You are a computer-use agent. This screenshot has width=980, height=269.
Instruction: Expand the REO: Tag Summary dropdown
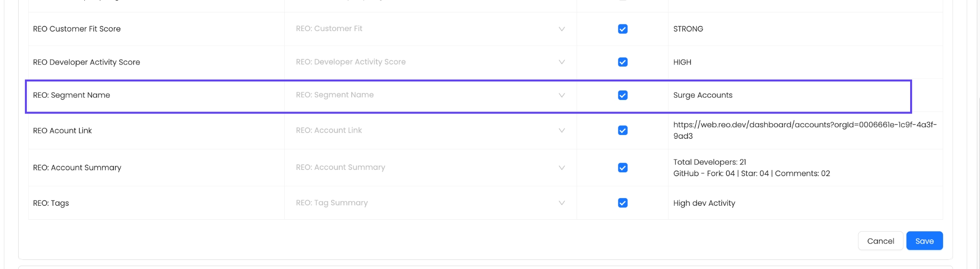point(430,203)
